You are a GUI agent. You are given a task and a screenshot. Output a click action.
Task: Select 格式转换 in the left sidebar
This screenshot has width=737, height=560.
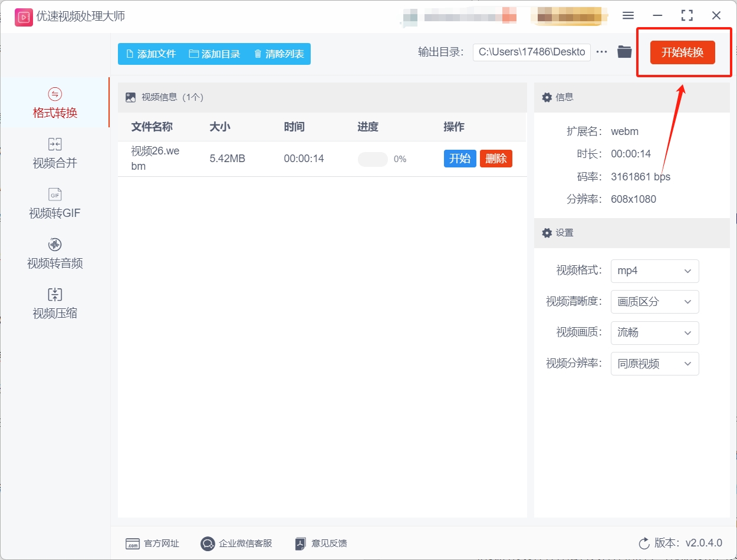54,103
